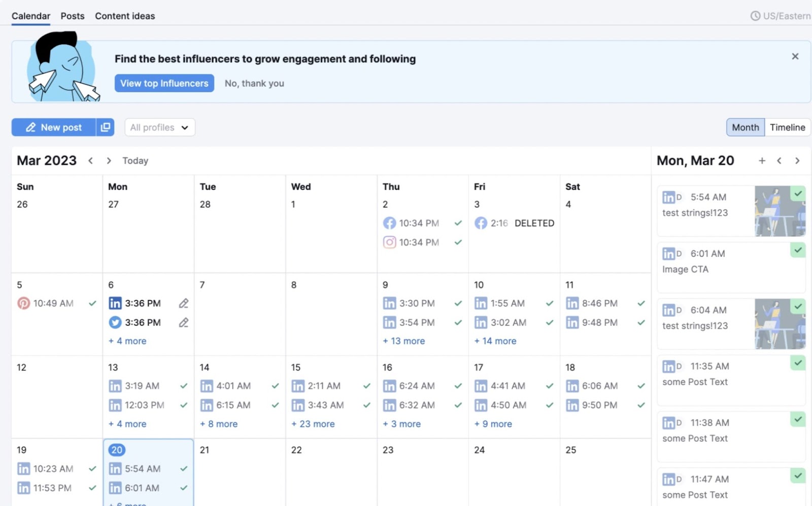This screenshot has height=506, width=812.
Task: Select the Twitter icon next to 3:36 PM
Action: [115, 322]
